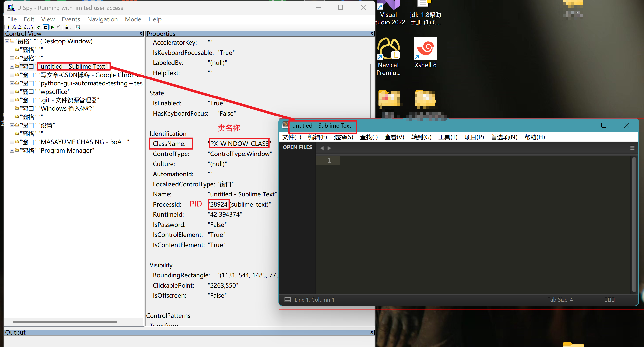The image size is (644, 347).
Task: Toggle the focus highlight rectangle button
Action: pos(46,27)
